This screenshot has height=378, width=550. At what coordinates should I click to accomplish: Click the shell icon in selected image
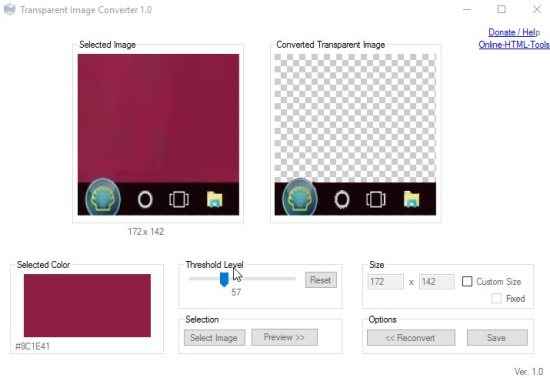point(103,197)
